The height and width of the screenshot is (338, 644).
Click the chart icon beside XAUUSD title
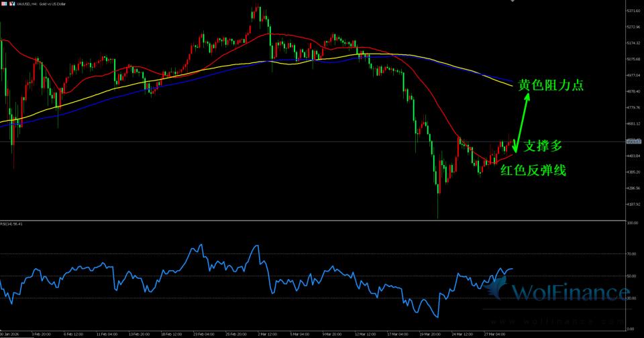coord(11,4)
